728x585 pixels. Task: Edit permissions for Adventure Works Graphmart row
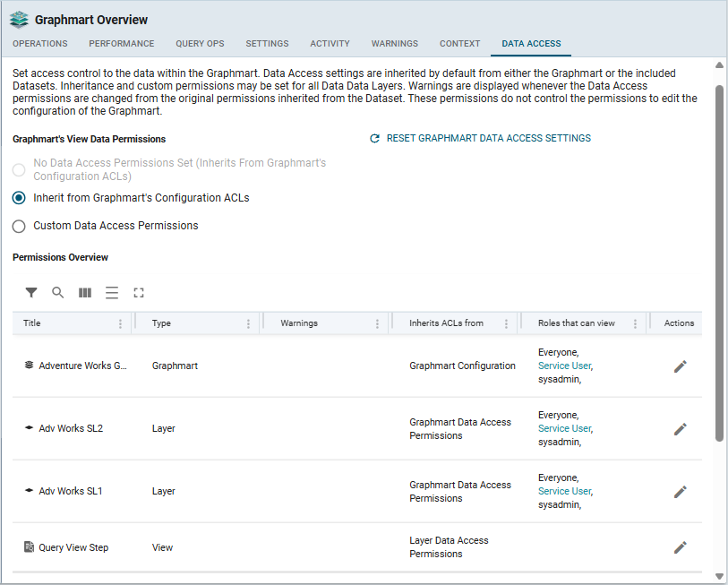680,366
